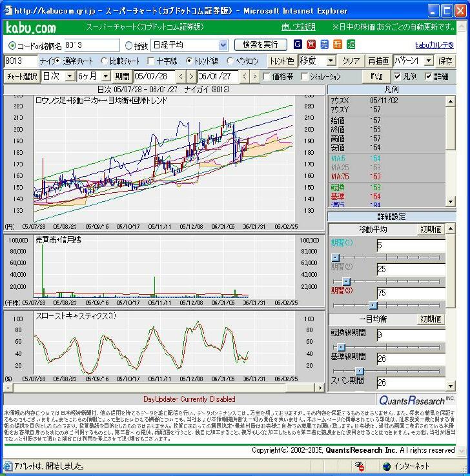This screenshot has width=470, height=476.
Task: Click chart horizontal scrollbar left arrow
Action: point(8,388)
